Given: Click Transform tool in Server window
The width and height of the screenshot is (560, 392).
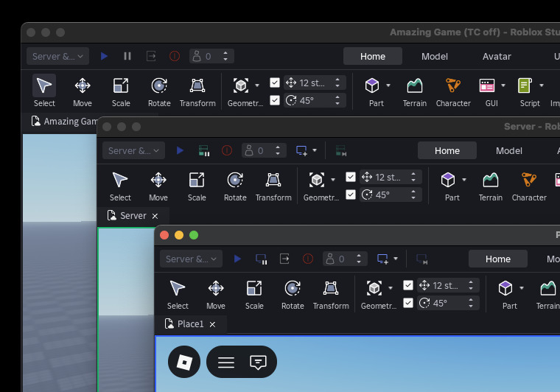Looking at the screenshot, I should pos(273,185).
